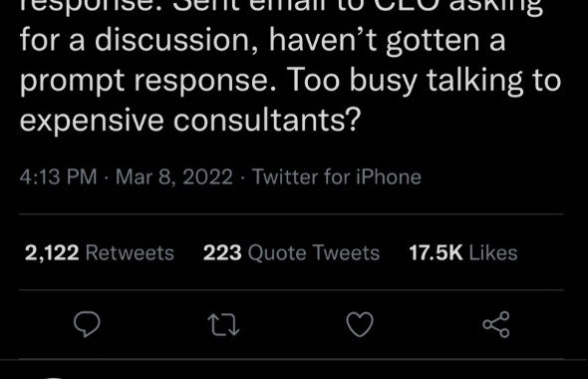The height and width of the screenshot is (379, 588).
Task: Like the tweet with the heart icon
Action: [360, 324]
